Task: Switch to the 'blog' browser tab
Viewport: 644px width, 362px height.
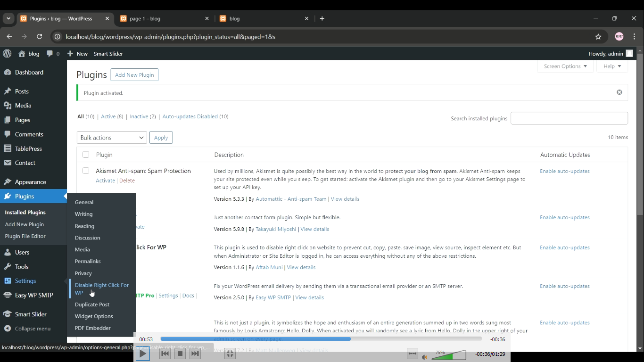Action: (264, 18)
